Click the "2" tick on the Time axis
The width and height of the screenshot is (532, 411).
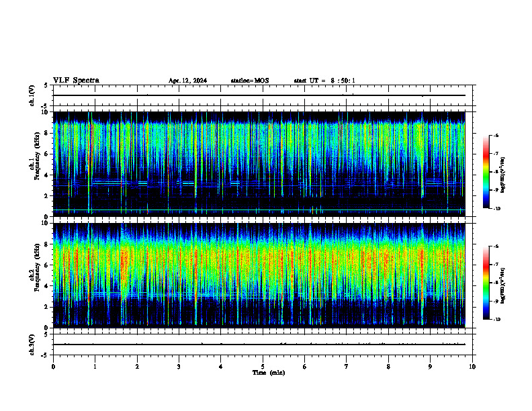(x=137, y=367)
